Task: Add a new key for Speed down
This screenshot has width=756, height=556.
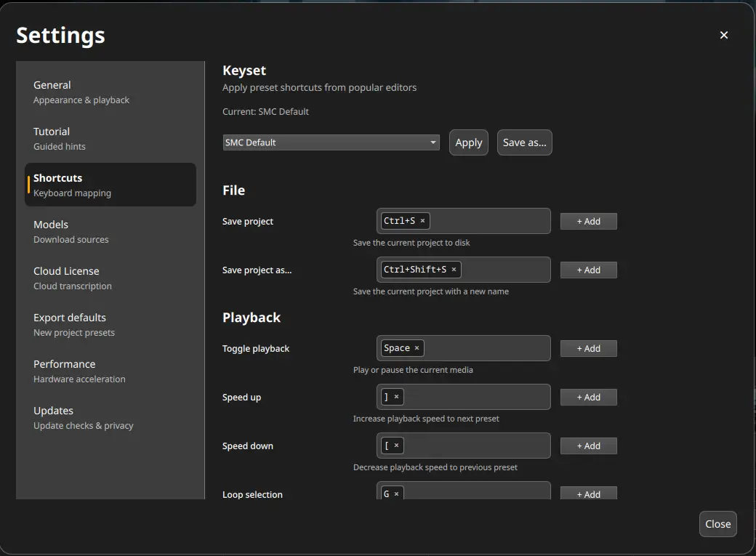Action: click(x=588, y=445)
